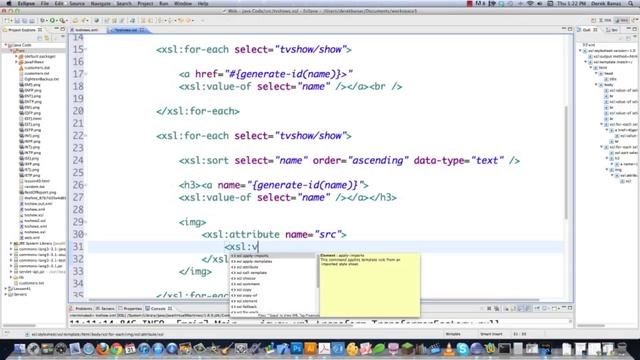Open VLC from the Dock
640x360 pixels.
click(449, 349)
